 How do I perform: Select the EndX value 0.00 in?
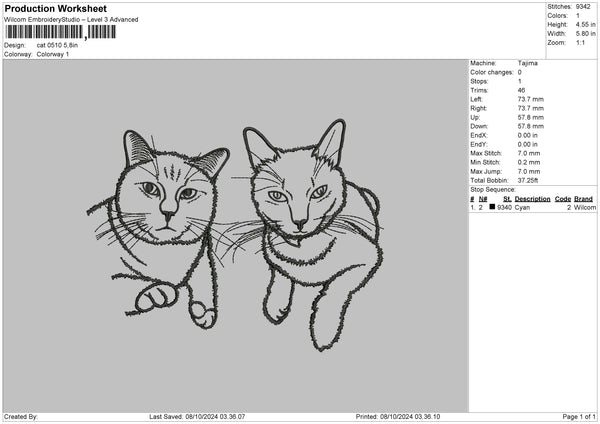[x=527, y=135]
